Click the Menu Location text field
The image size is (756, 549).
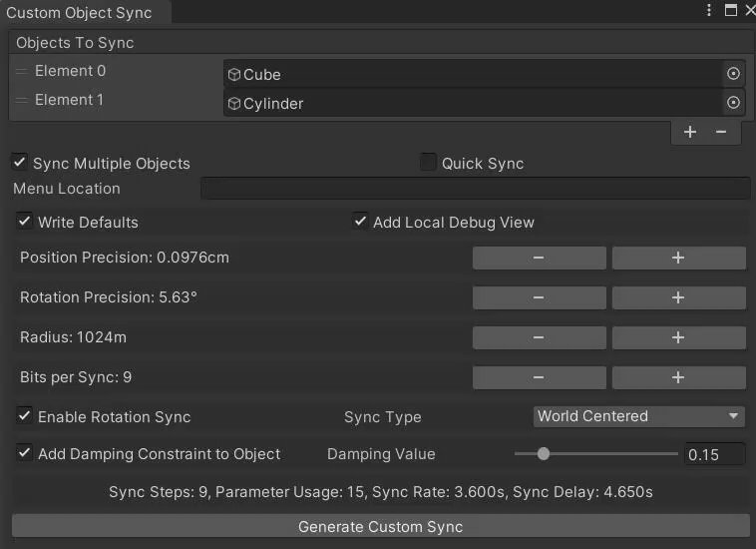coord(476,188)
